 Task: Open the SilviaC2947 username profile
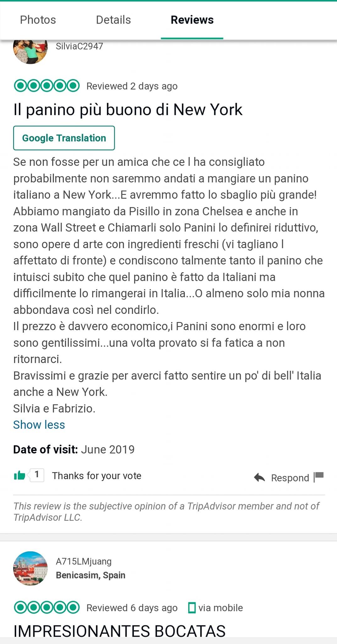[x=79, y=46]
